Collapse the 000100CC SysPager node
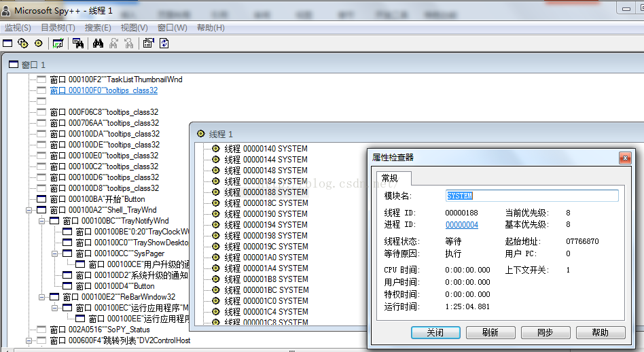The image size is (644, 352). (54, 253)
